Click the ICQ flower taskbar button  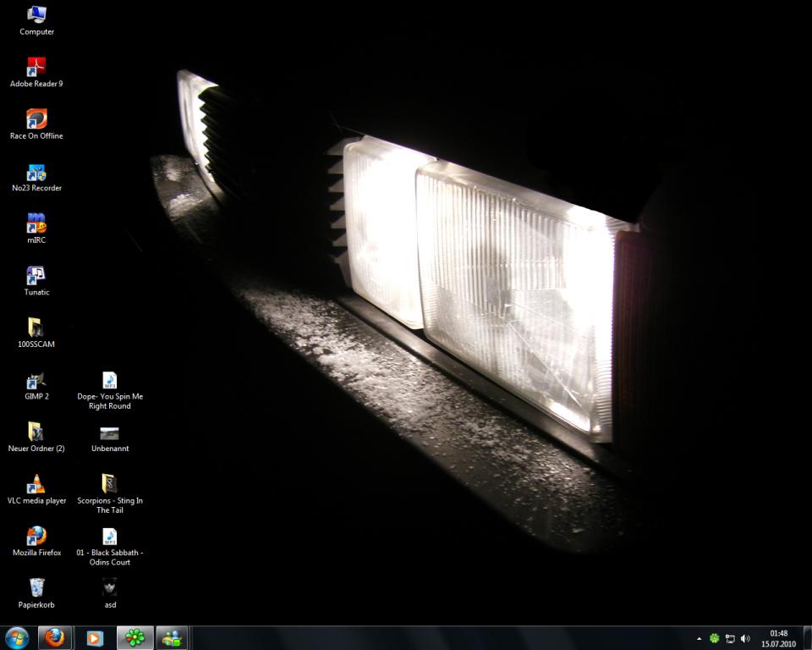(x=135, y=637)
